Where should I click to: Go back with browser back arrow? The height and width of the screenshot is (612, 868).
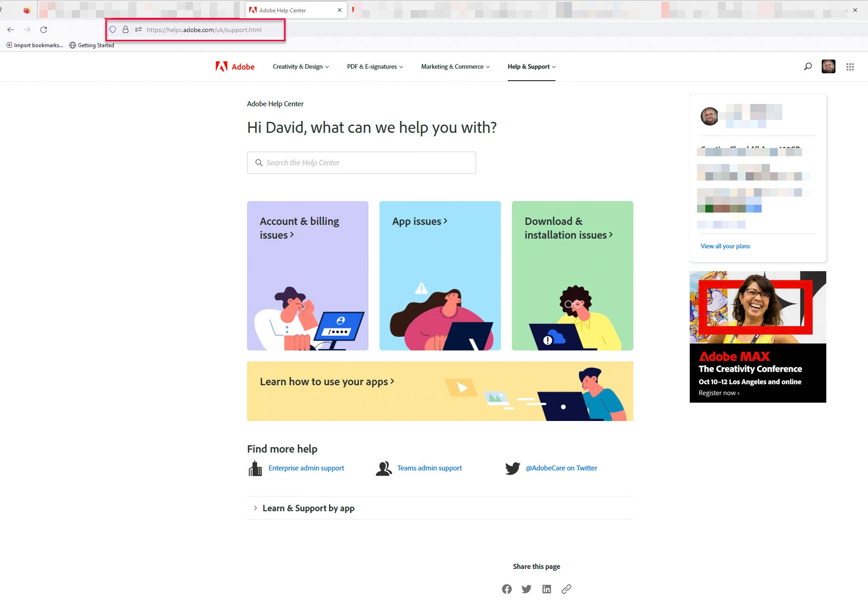[11, 30]
